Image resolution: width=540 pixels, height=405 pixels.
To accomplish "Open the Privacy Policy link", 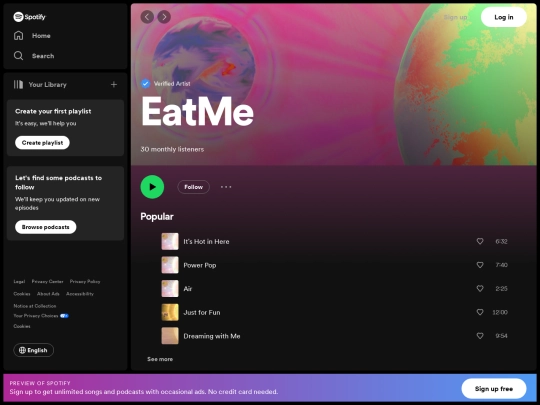I will (x=85, y=281).
